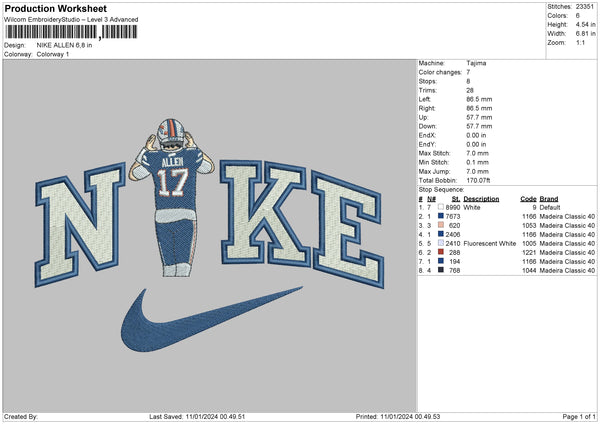Click the Colors count value 6
Viewport: 600px width, 424px height.
tap(578, 16)
